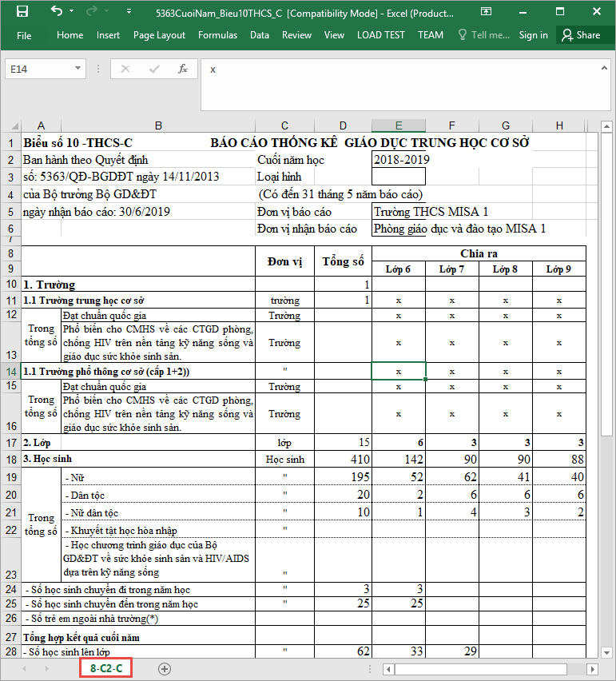Switch to the Home tab
Viewport: 616px width, 681px height.
pyautogui.click(x=70, y=35)
